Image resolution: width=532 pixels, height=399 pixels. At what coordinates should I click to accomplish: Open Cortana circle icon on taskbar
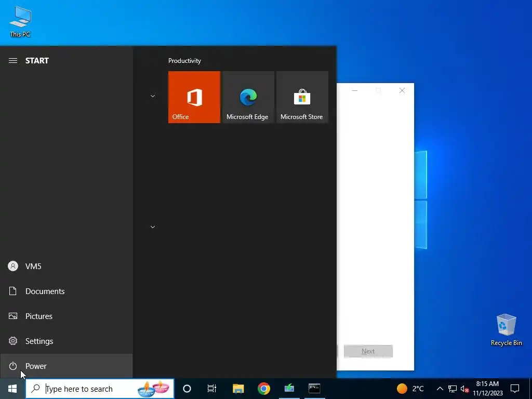[x=187, y=389]
